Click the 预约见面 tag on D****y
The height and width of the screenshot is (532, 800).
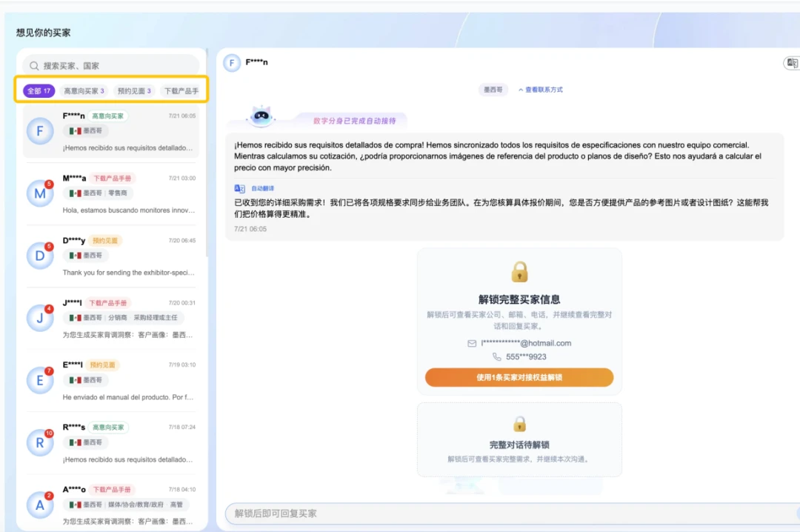click(104, 241)
